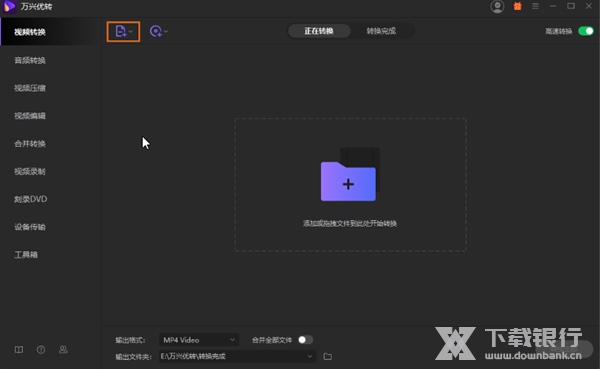Viewport: 600px width, 369px height.
Task: Click the browse output folder icon
Action: (x=328, y=356)
